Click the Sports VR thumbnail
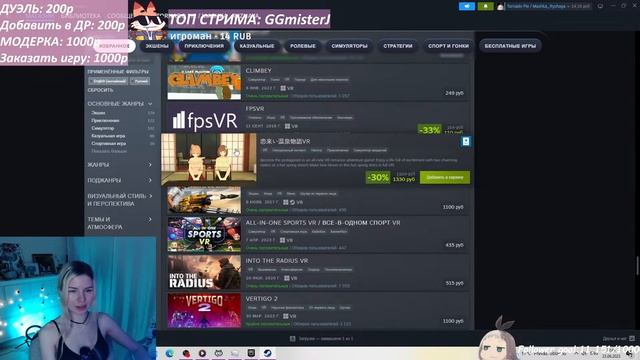This screenshot has width=640, height=360. coord(204,234)
